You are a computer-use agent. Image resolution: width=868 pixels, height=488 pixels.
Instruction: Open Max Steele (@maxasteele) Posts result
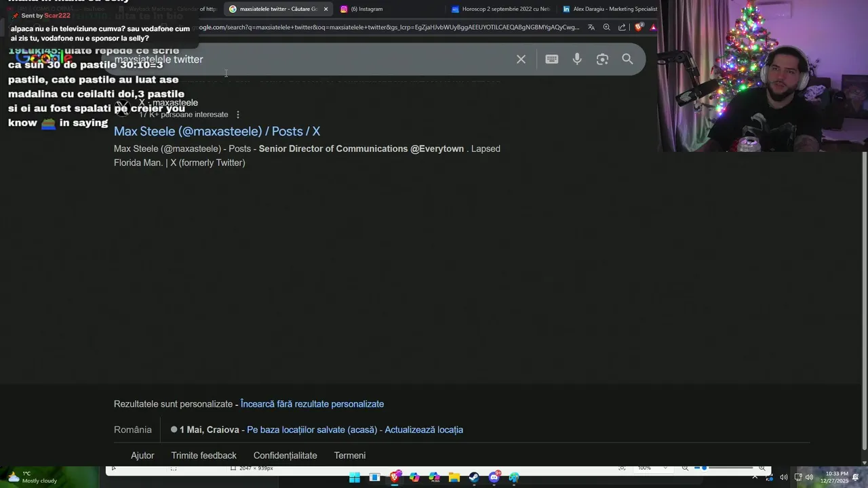click(217, 131)
